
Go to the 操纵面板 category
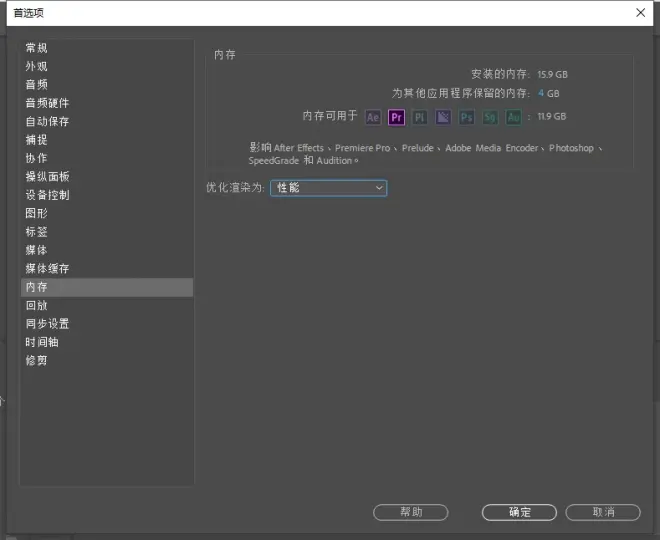[x=107, y=177]
